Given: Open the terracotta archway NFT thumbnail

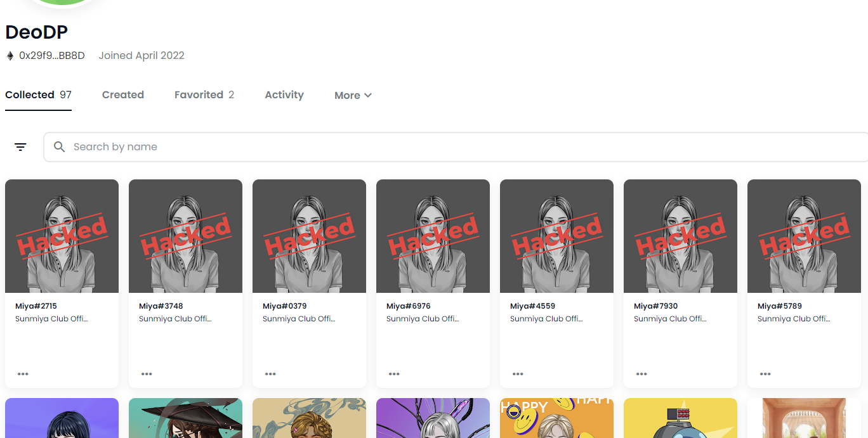Looking at the screenshot, I should tap(804, 418).
